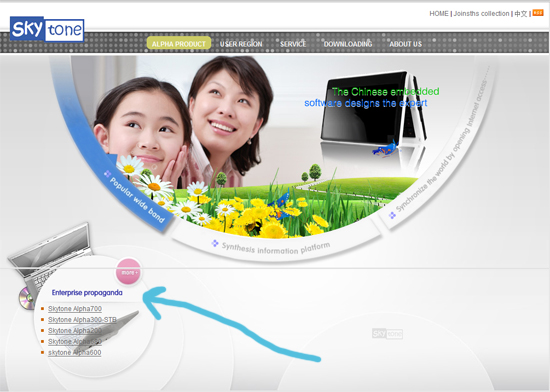Viewport: 550px width, 392px height.
Task: Open the HOME link
Action: (439, 14)
